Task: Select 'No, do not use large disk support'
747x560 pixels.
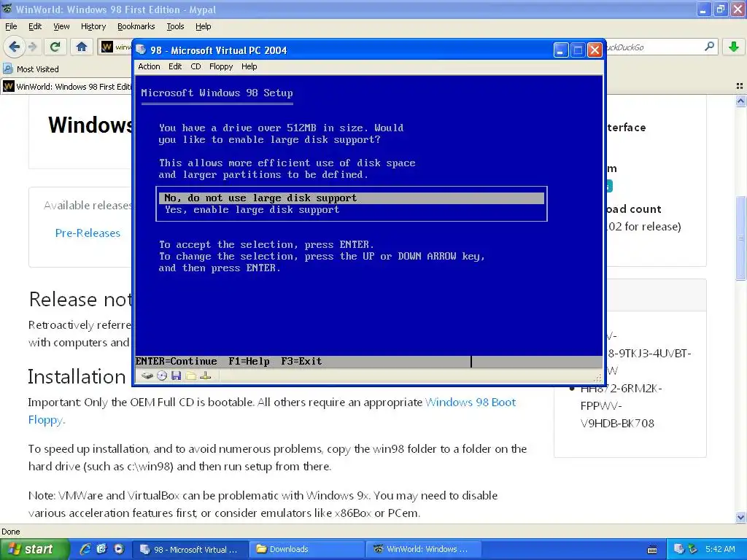Action: tap(352, 198)
